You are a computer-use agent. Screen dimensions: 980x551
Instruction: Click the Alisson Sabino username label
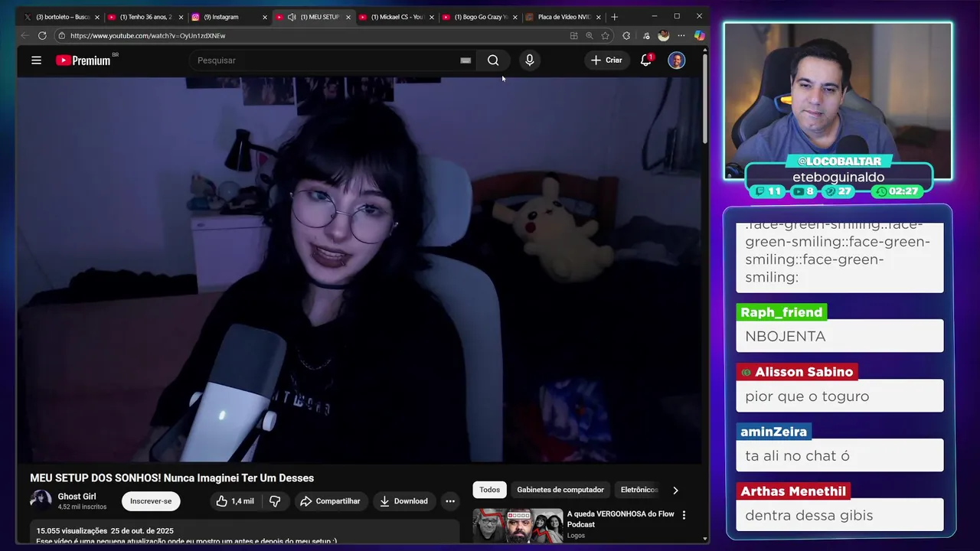tap(796, 372)
